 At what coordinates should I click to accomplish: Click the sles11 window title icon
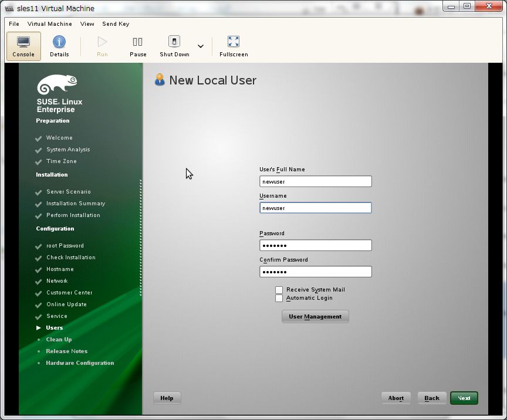tap(9, 8)
